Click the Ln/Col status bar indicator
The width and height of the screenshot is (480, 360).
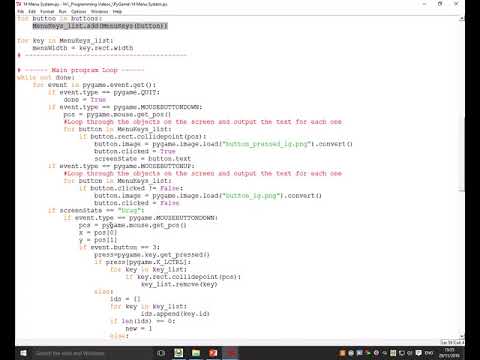pos(452,342)
